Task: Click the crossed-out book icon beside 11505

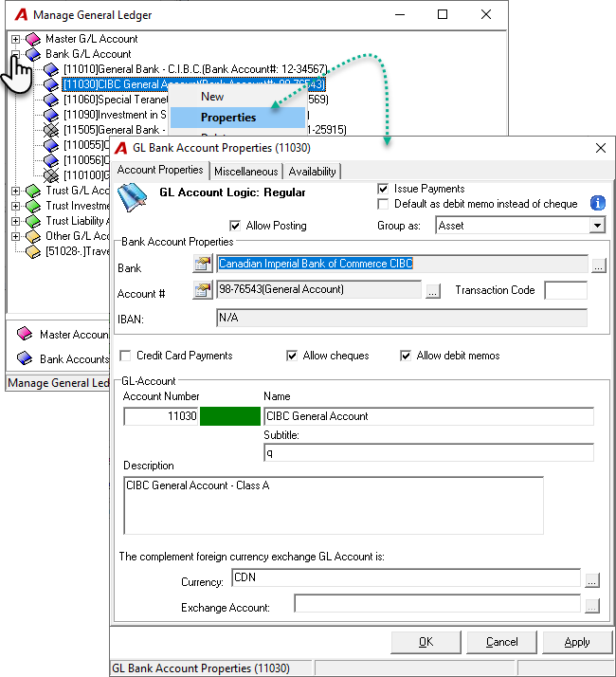Action: (x=51, y=130)
